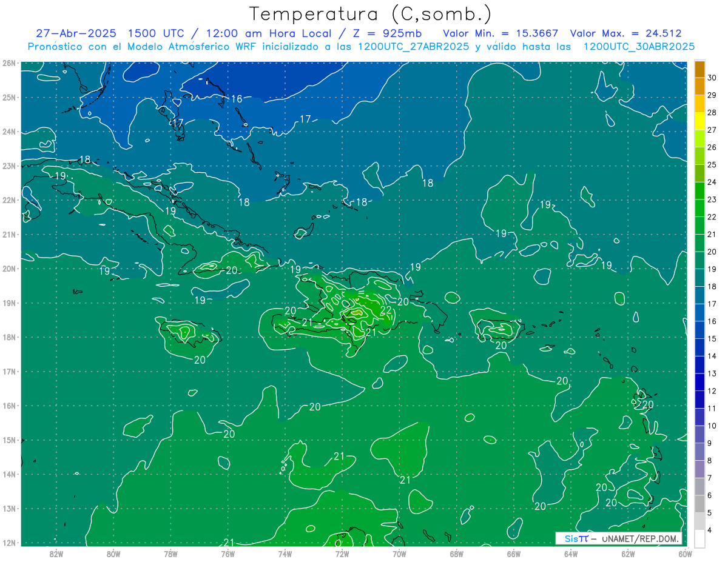Click the white swatch below label 4

[x=699, y=538]
